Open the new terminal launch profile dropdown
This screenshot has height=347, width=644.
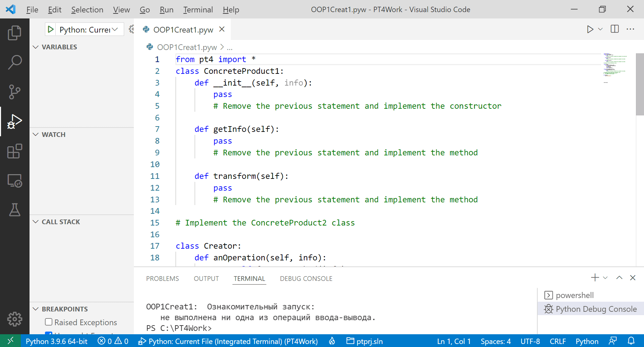[x=605, y=278]
